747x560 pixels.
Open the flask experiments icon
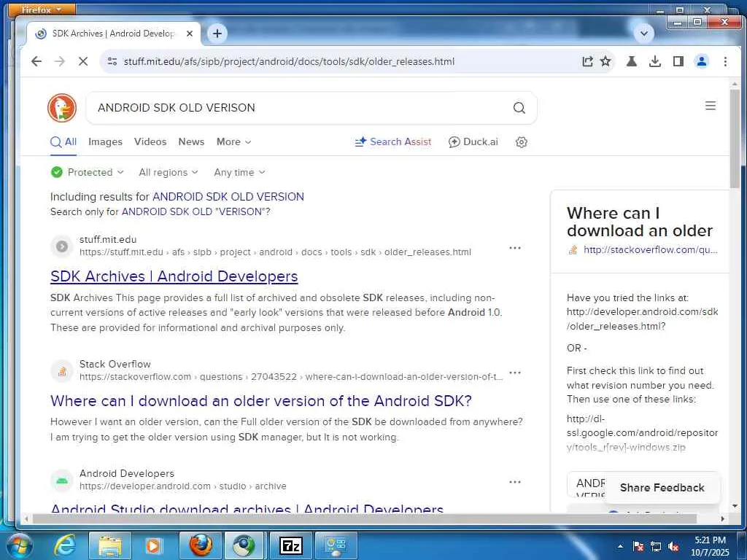[x=632, y=61]
